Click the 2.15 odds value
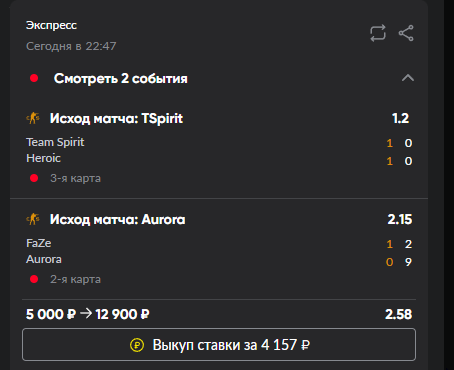The height and width of the screenshot is (370, 454). [x=400, y=219]
